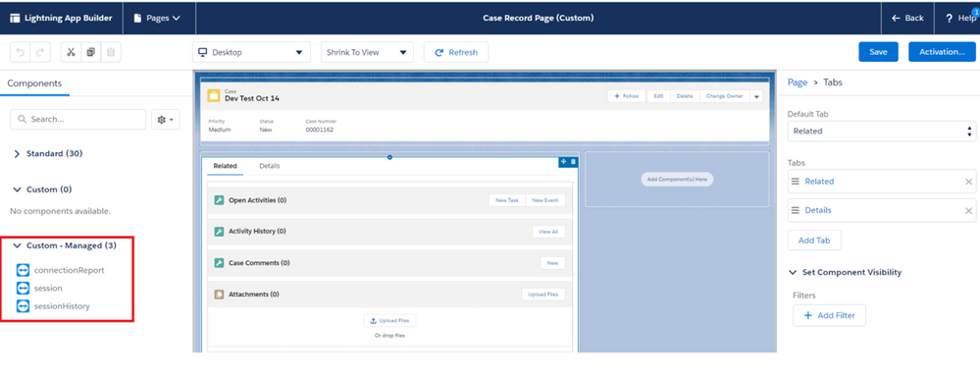Select the Components tab
This screenshot has height=379, width=980.
[34, 83]
